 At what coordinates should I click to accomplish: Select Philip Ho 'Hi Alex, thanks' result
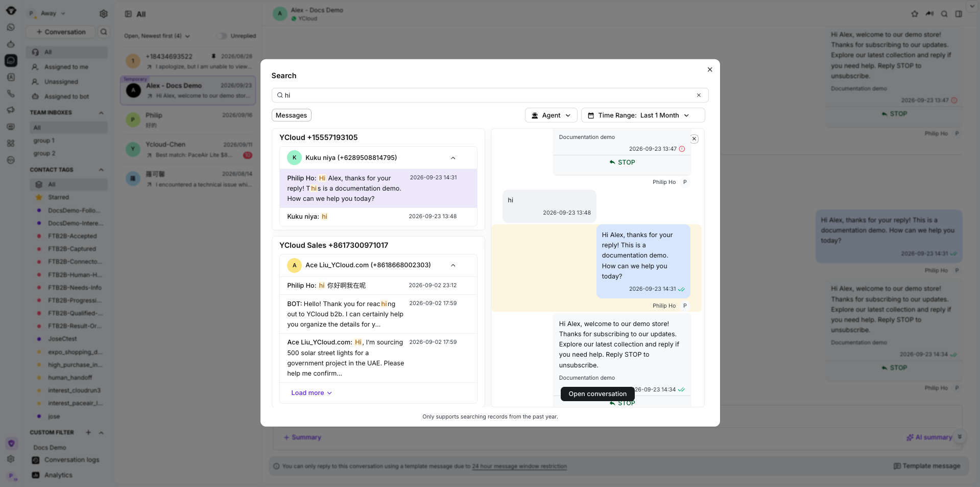point(378,189)
